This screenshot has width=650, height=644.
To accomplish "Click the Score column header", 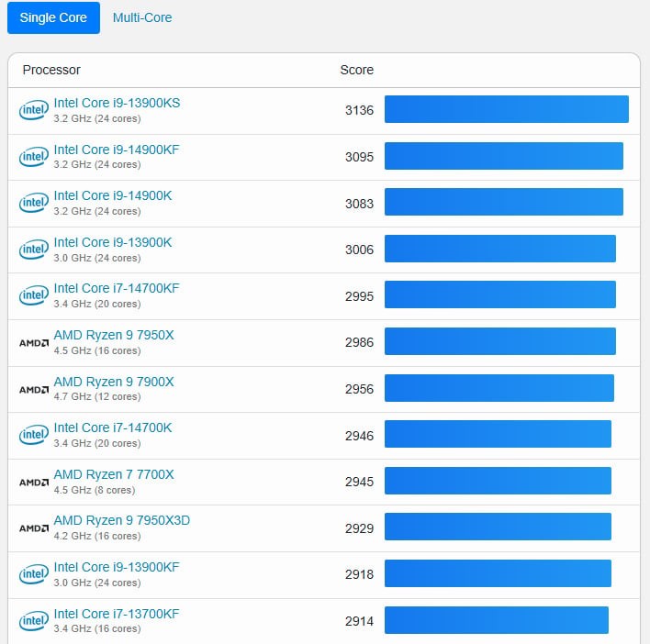I will point(356,70).
